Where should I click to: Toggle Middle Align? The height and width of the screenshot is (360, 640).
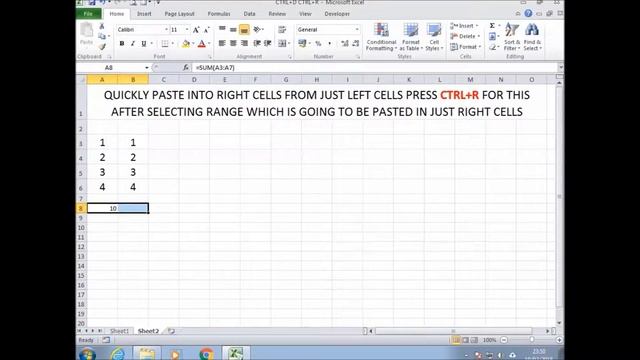233,29
